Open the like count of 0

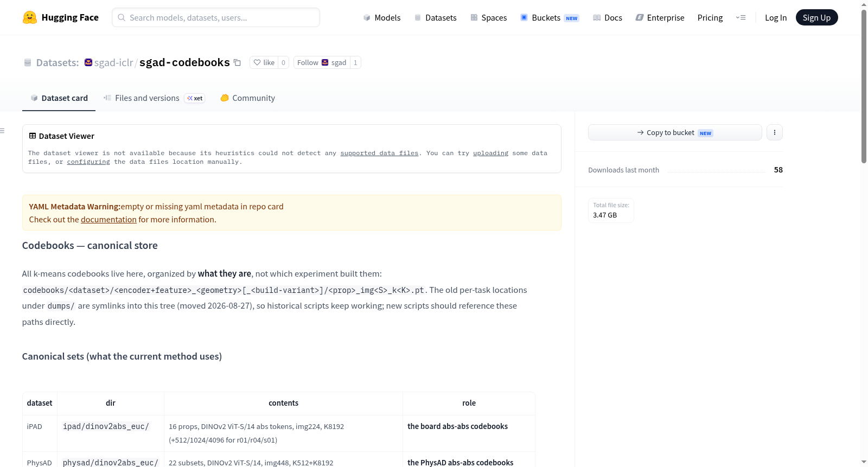[283, 62]
